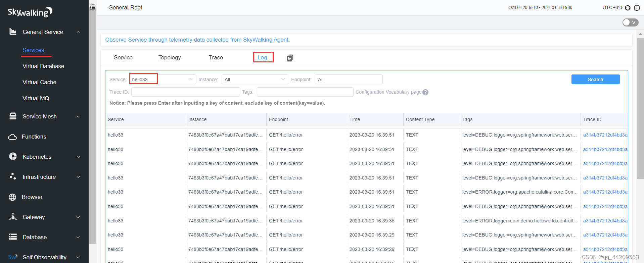Viewport: 644px width, 263px height.
Task: Click the scrollbar up arrow at right
Action: [x=640, y=34]
